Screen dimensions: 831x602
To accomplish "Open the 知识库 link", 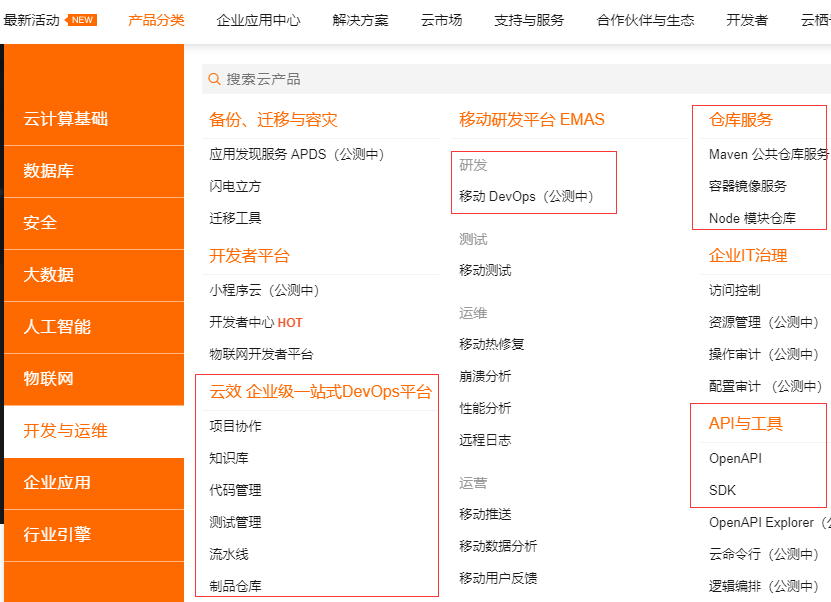I will click(x=228, y=458).
